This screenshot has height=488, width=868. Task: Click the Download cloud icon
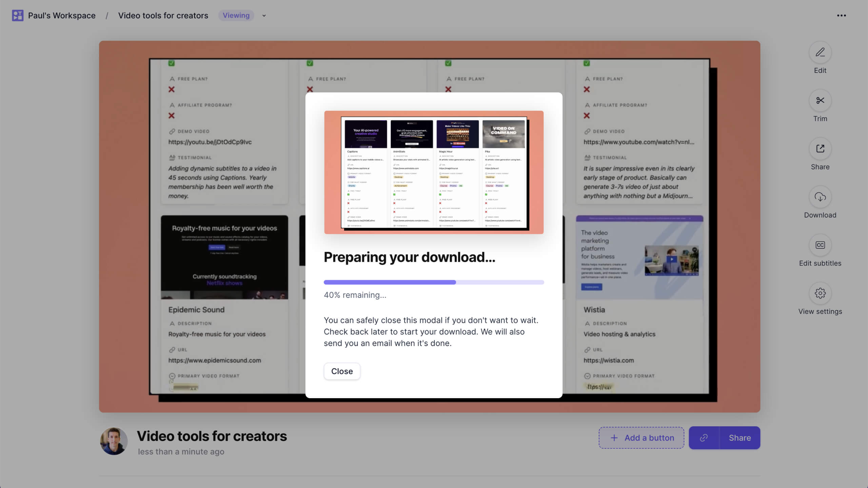tap(820, 197)
